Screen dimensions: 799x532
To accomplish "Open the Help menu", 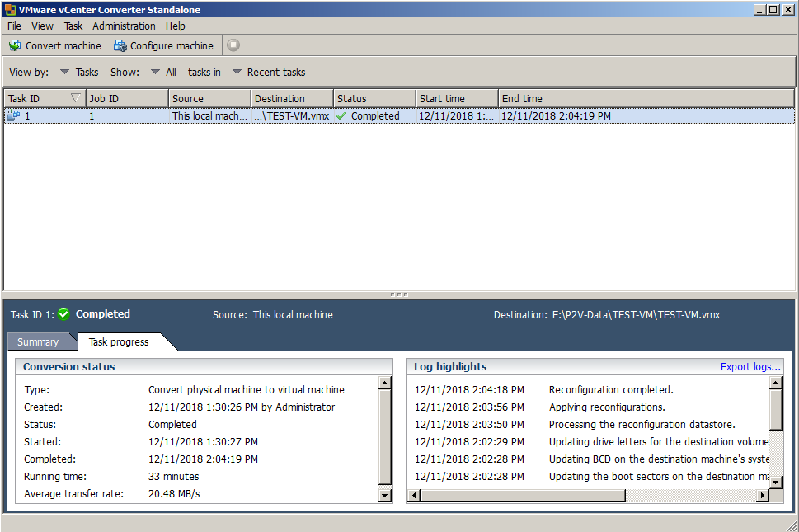I will 176,26.
